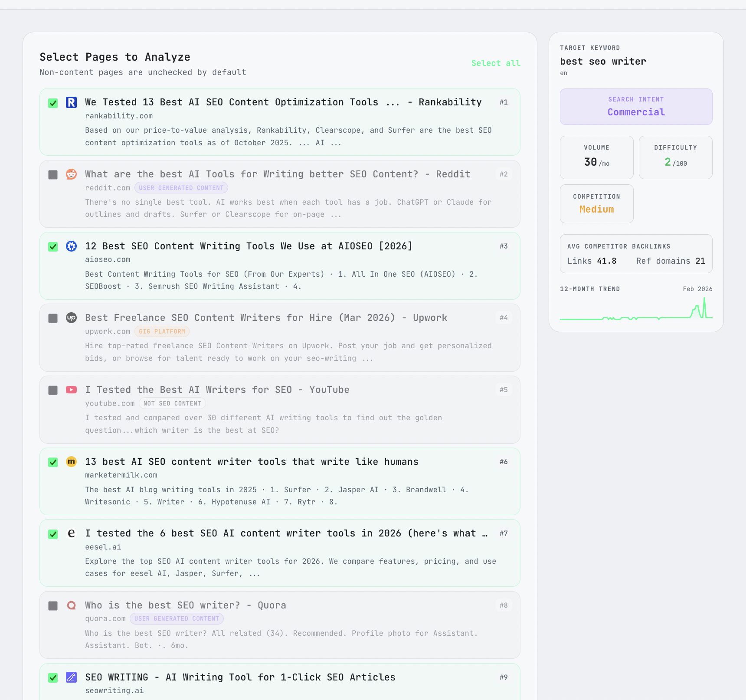This screenshot has width=746, height=700.
Task: Click the Who is the best SEO writer title
Action: pos(185,605)
